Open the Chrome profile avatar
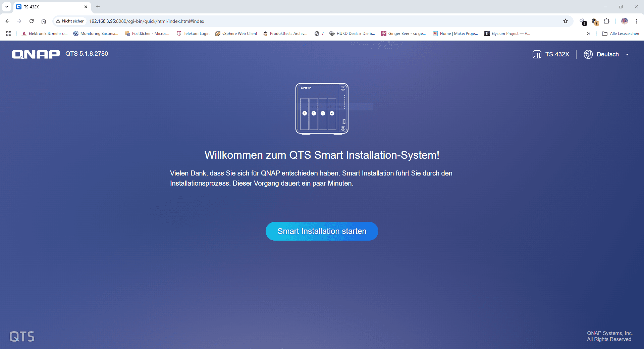The height and width of the screenshot is (349, 644). [624, 21]
